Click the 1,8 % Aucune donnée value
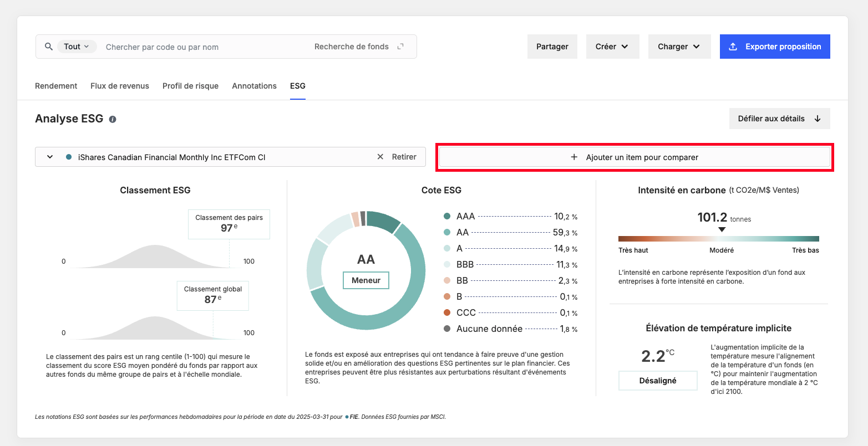The image size is (868, 446). (x=568, y=329)
